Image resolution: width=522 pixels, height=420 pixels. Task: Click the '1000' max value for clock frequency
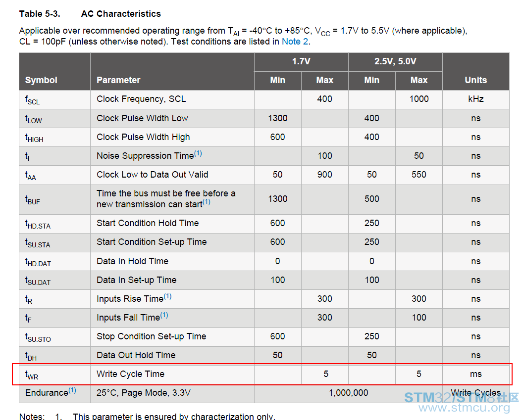click(x=419, y=99)
